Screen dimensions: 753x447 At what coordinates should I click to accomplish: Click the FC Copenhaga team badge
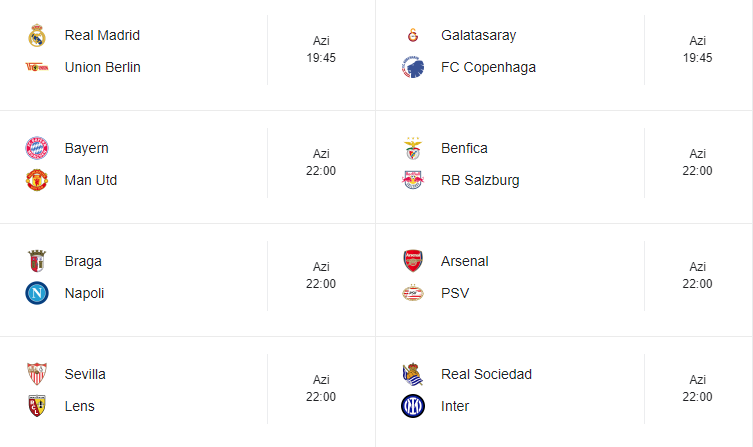point(413,68)
